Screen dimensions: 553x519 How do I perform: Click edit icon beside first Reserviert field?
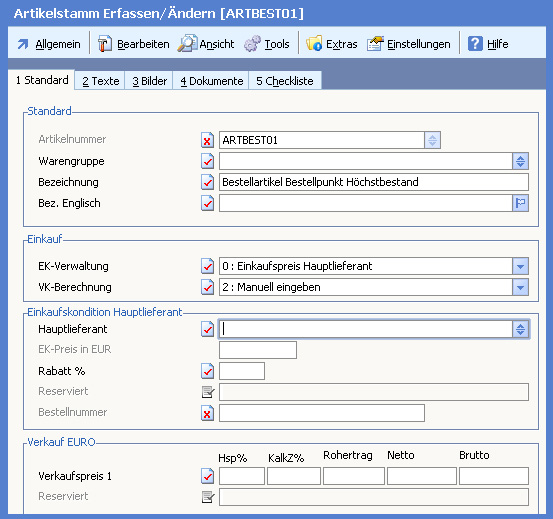208,392
